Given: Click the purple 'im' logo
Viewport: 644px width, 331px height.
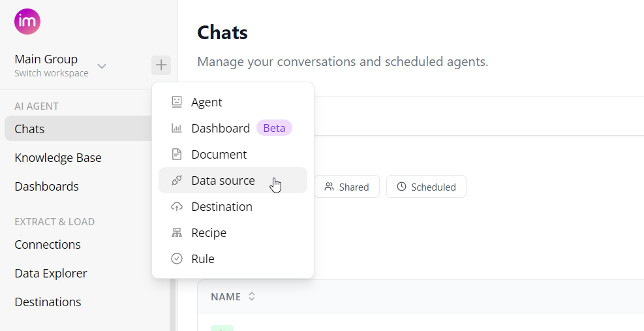Looking at the screenshot, I should click(x=27, y=22).
